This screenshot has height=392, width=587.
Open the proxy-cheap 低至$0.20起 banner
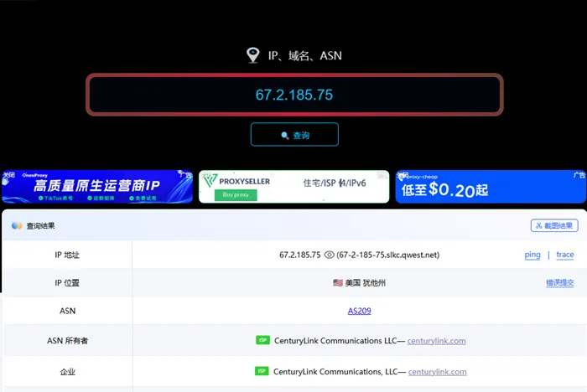click(x=491, y=187)
